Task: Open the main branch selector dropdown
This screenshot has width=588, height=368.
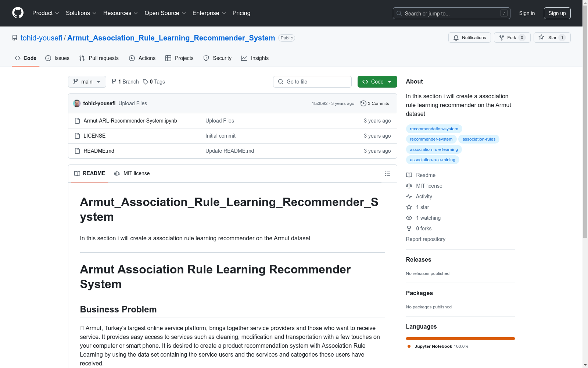Action: (87, 82)
